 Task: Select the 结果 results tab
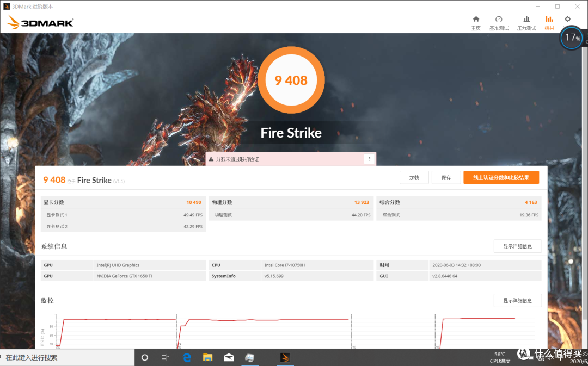point(549,23)
